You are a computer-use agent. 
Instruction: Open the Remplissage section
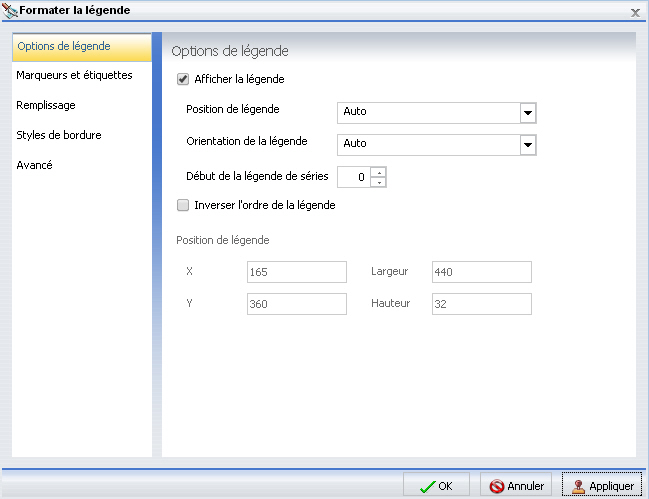point(46,105)
